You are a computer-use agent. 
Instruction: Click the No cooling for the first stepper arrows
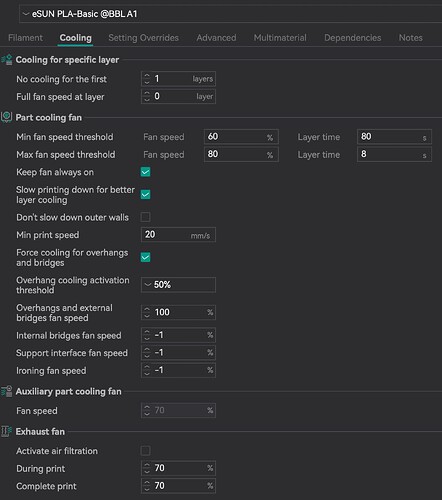coord(147,79)
